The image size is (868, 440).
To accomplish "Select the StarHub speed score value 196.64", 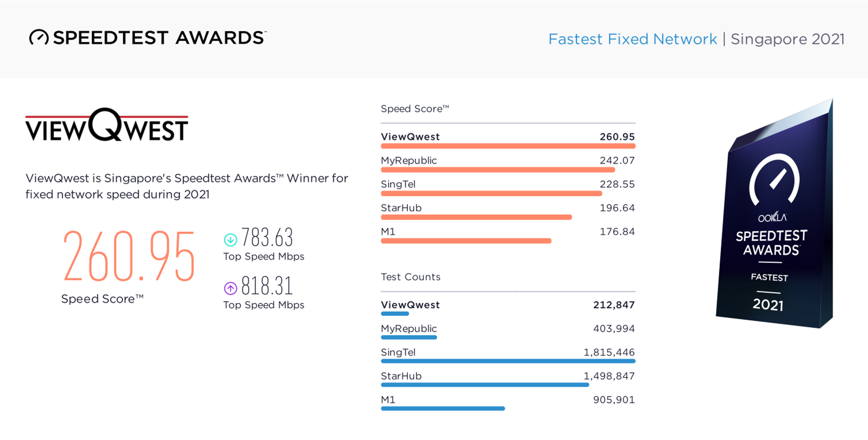I will [x=617, y=208].
